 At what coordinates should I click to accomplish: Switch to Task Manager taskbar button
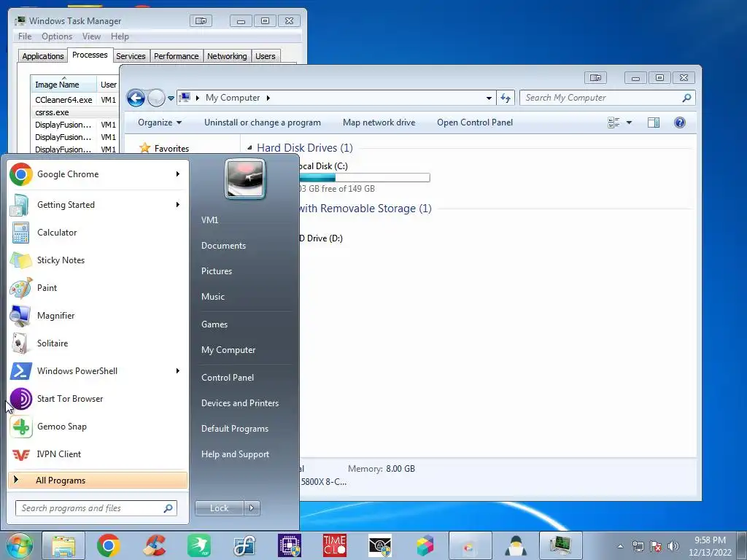pyautogui.click(x=561, y=545)
